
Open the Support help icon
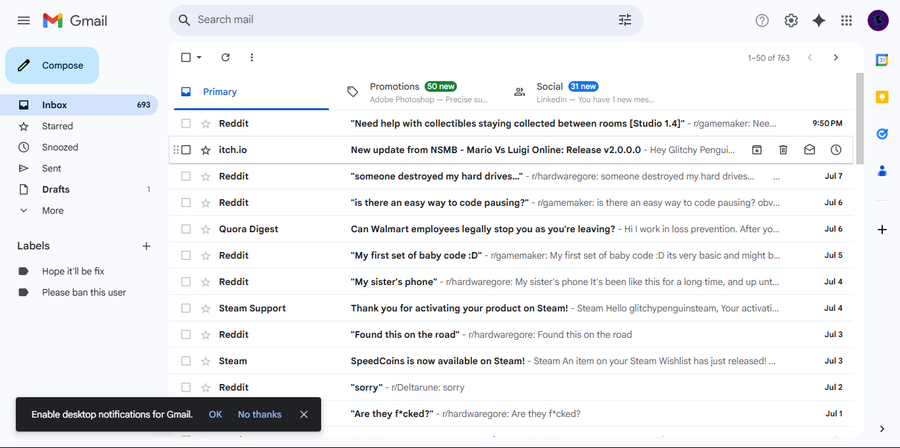[x=762, y=21]
